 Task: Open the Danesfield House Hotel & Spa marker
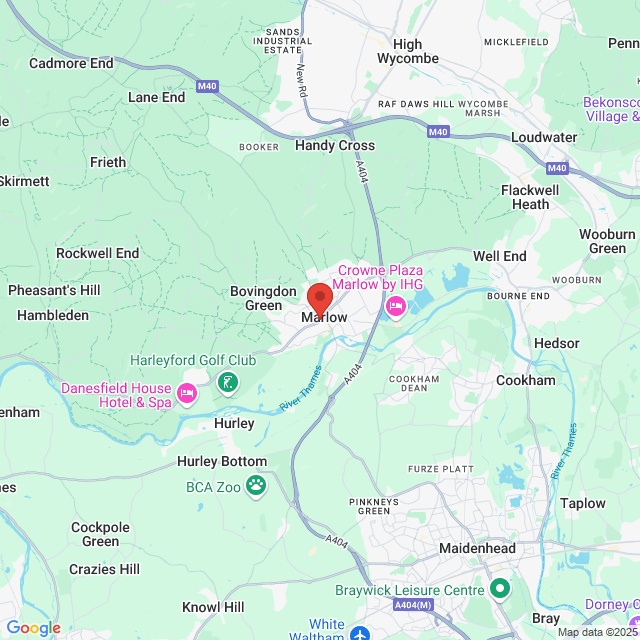[x=187, y=394]
